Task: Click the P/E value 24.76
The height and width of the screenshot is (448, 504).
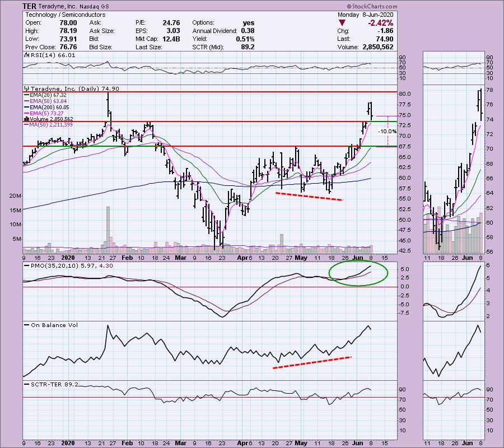Action: pos(171,23)
